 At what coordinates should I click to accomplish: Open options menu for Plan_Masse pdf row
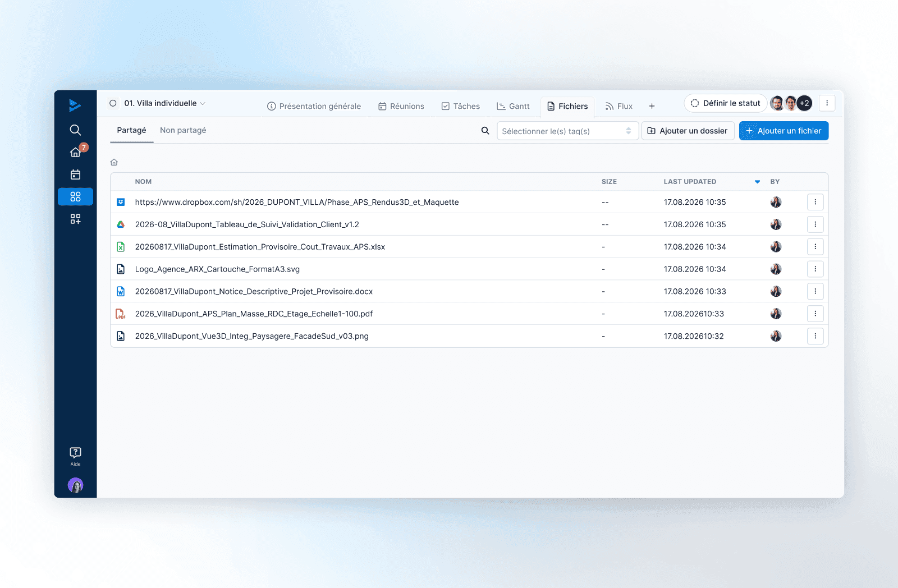point(815,314)
